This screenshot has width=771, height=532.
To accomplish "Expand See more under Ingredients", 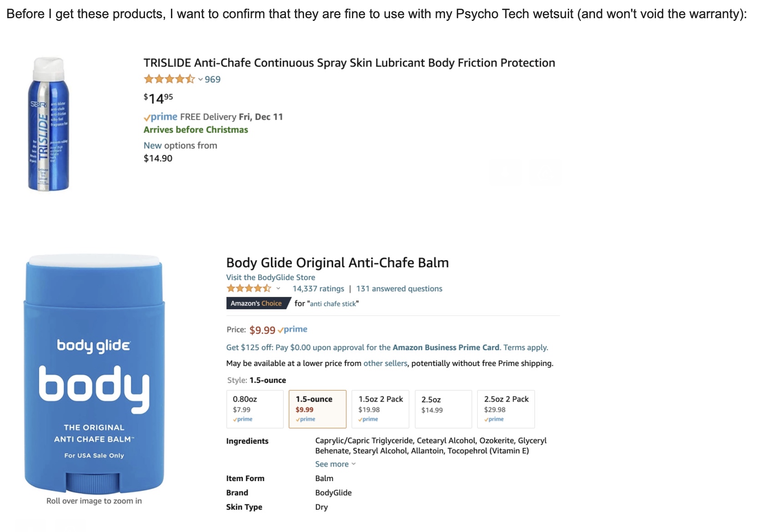I will [335, 464].
